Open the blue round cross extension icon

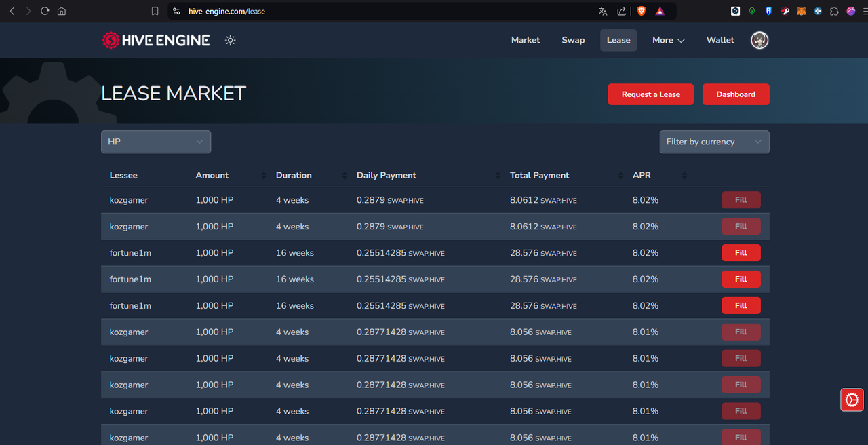click(818, 11)
